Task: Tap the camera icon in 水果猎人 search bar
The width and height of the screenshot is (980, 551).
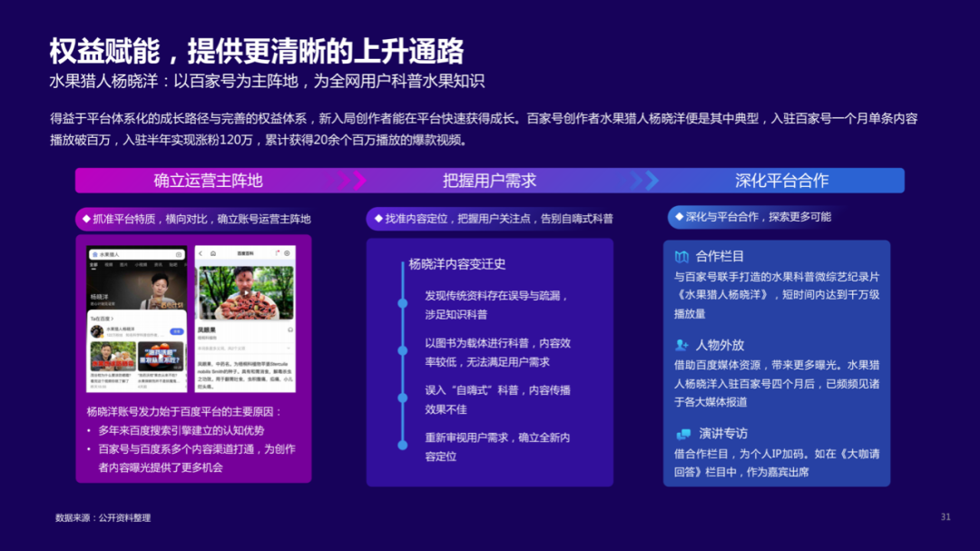Action: 179,254
